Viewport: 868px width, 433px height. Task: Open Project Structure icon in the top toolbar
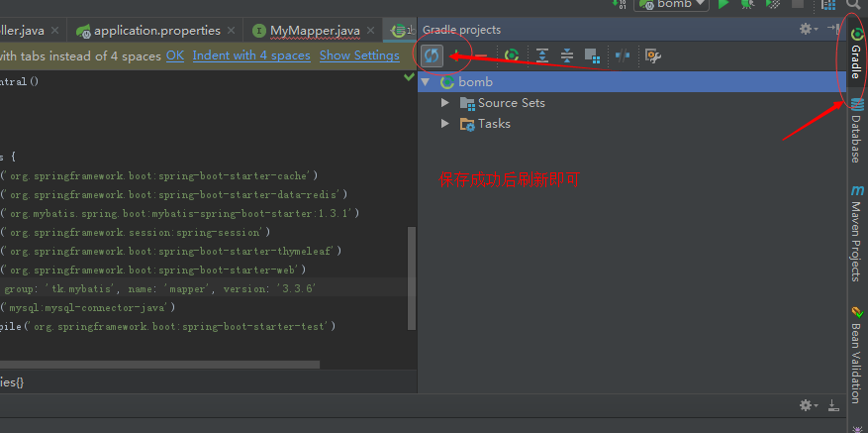click(828, 4)
